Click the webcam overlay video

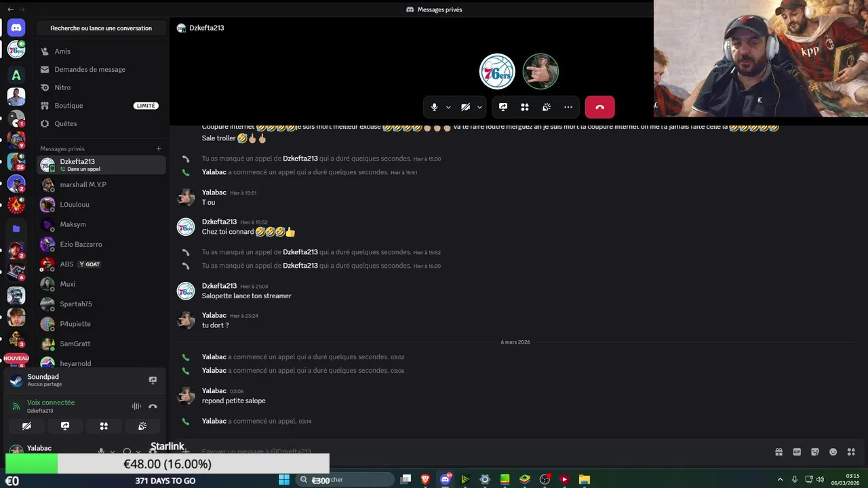click(761, 59)
